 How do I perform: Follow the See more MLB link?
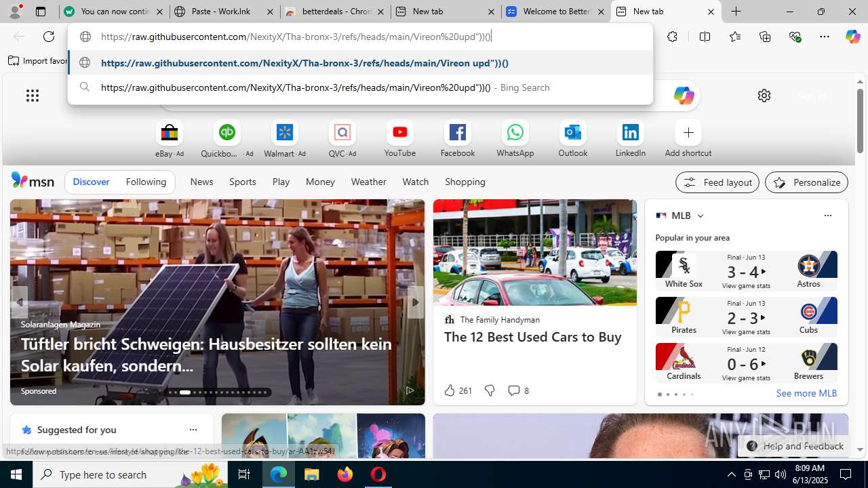point(806,393)
